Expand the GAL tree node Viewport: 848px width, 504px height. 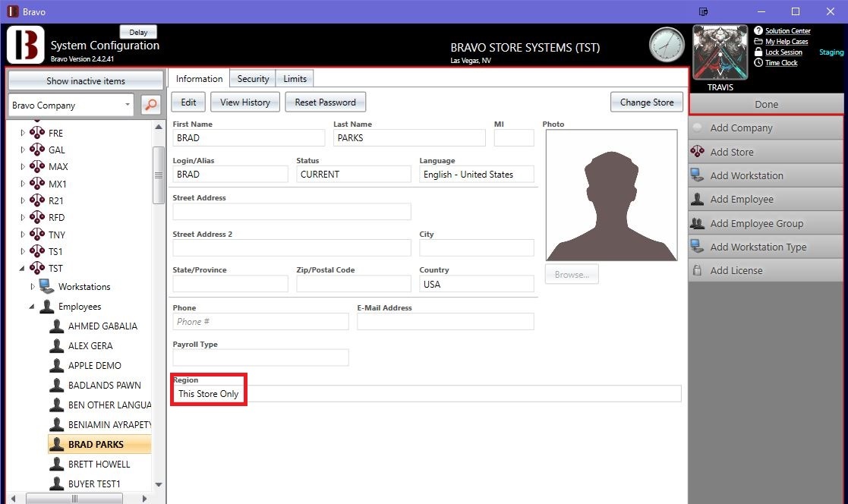[x=23, y=150]
